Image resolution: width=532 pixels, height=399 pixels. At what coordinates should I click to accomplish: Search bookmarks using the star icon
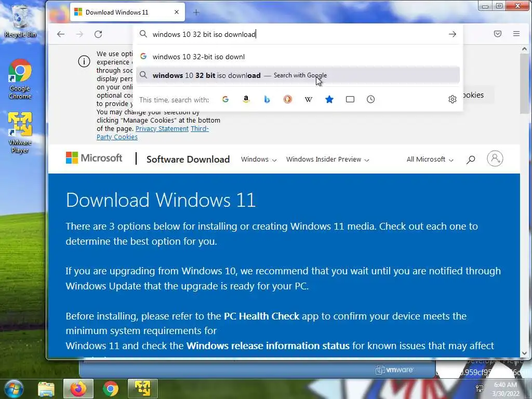click(x=329, y=99)
